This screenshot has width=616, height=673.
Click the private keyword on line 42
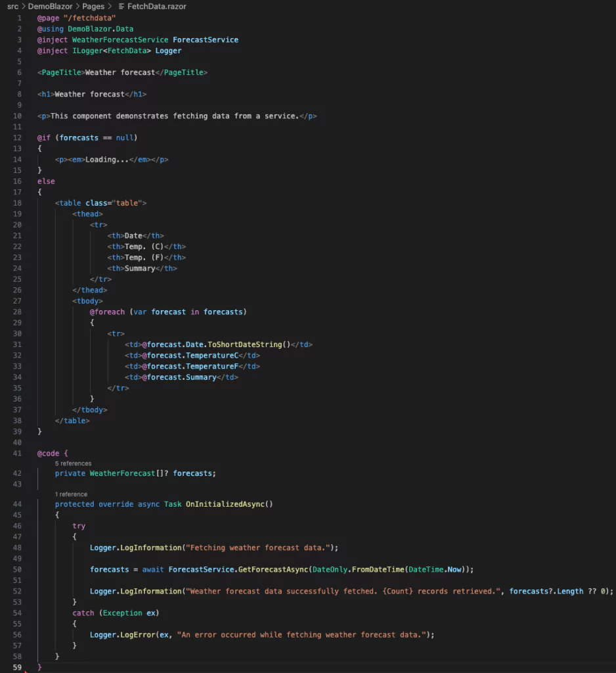coord(70,473)
